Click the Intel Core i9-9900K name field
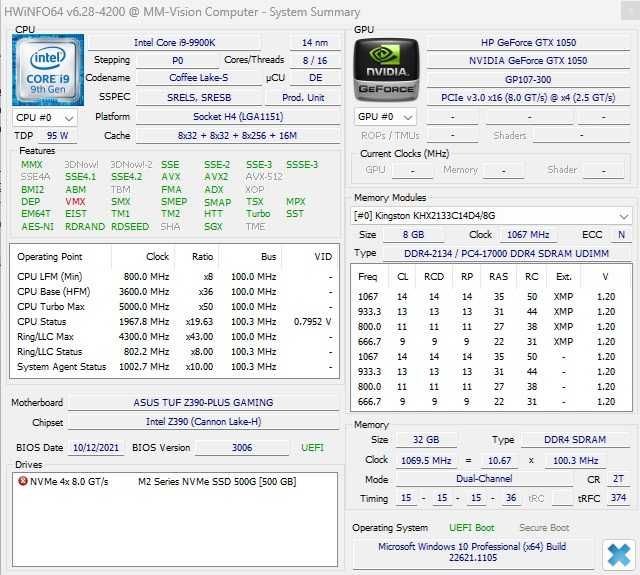The height and width of the screenshot is (575, 640). (x=174, y=42)
